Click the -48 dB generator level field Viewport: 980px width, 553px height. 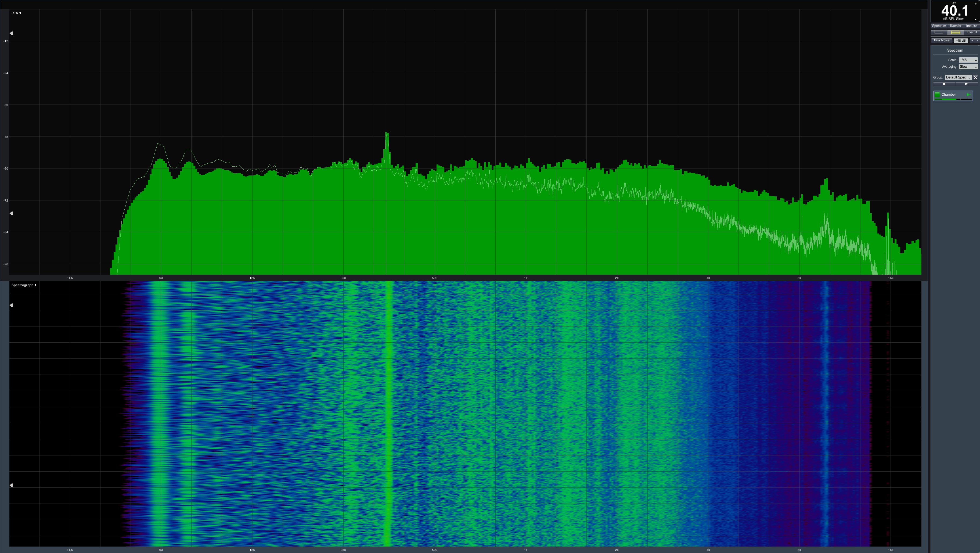tap(961, 40)
